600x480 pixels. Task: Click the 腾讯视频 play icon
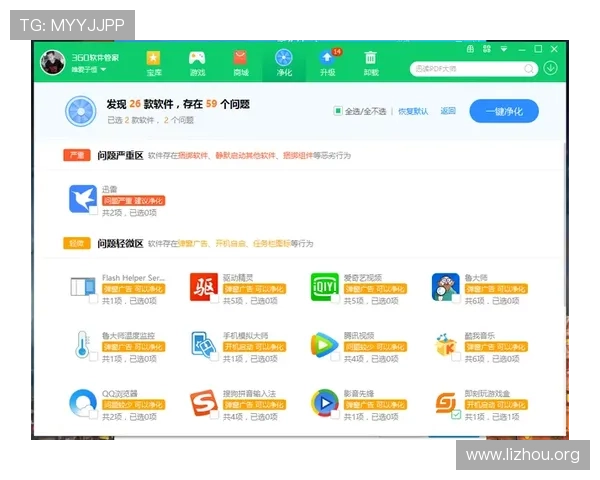coord(324,345)
